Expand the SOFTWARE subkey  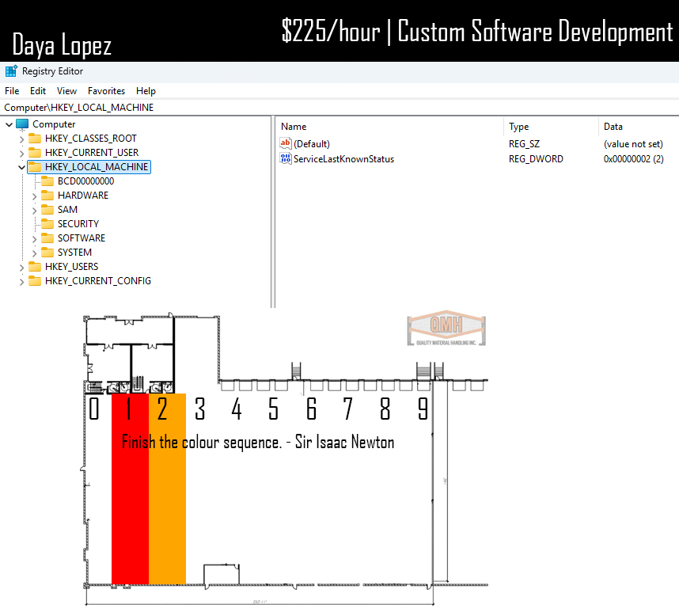(x=35, y=238)
